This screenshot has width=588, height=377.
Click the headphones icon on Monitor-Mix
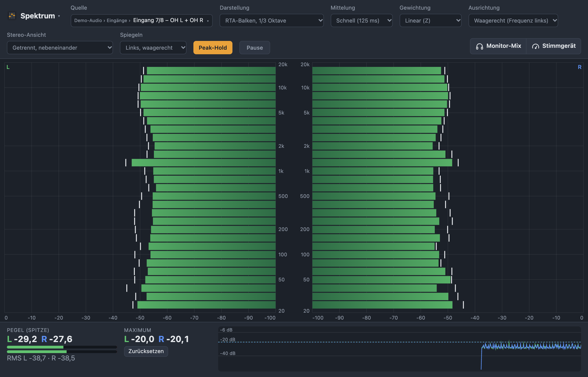coord(479,46)
